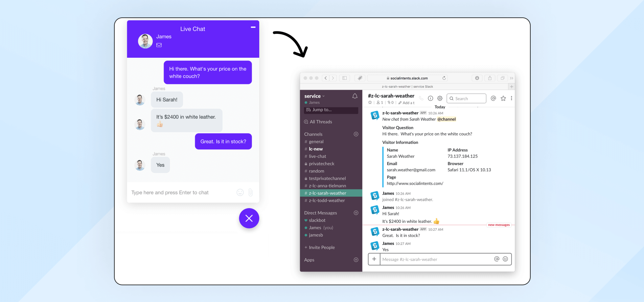Screen dimensions: 644x302
Task: Minimize the Live Chat widget
Action: click(x=253, y=27)
